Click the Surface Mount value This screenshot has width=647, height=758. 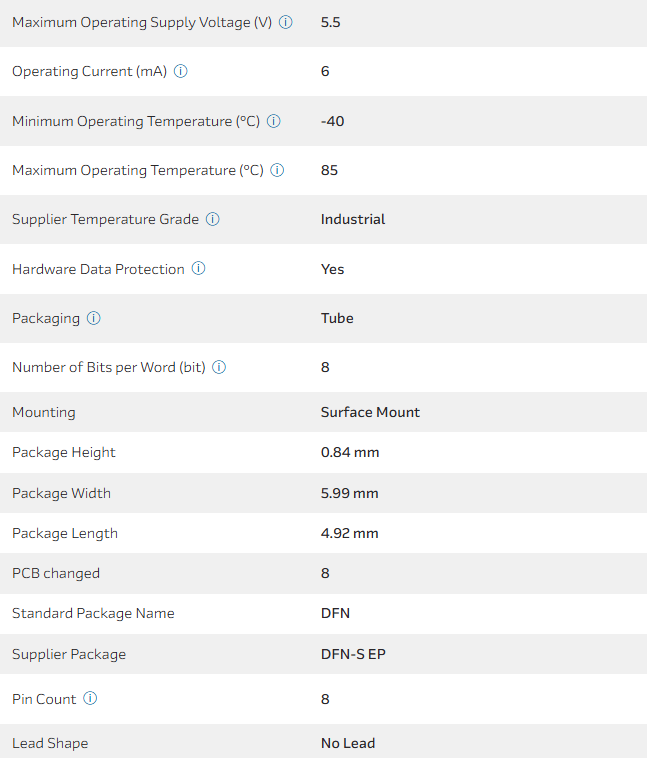click(370, 412)
